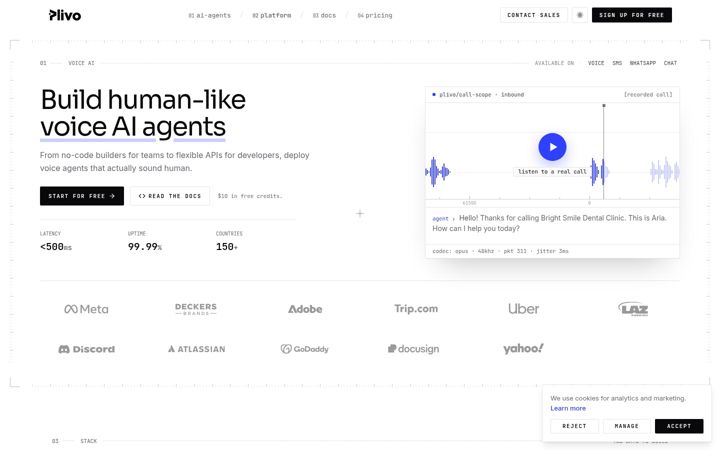Viewport: 720px width, 450px height.
Task: Reject cookies in the banner
Action: click(x=574, y=426)
